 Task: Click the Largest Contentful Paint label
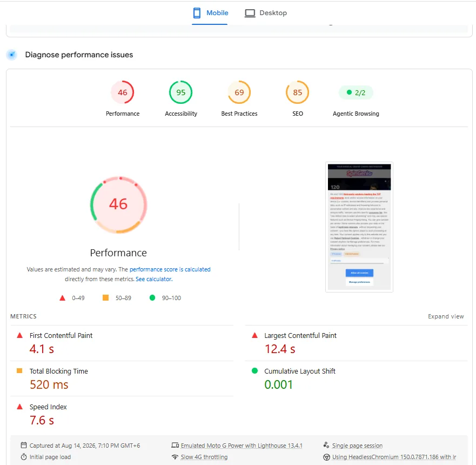pos(300,336)
